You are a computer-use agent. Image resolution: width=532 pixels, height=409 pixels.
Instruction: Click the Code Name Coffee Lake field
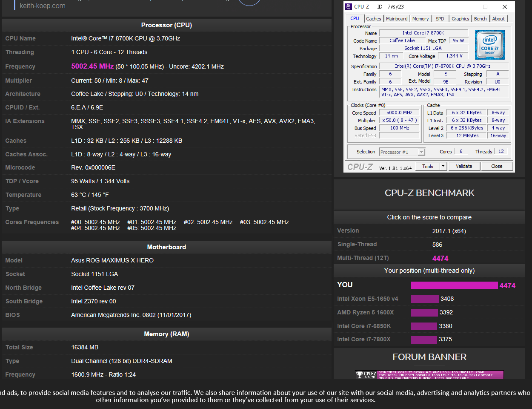point(402,40)
